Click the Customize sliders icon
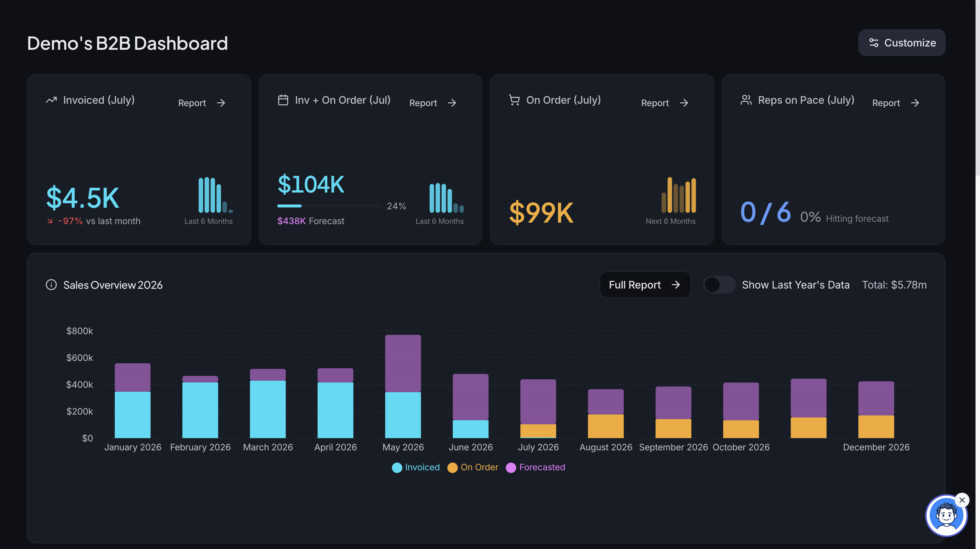 [874, 43]
